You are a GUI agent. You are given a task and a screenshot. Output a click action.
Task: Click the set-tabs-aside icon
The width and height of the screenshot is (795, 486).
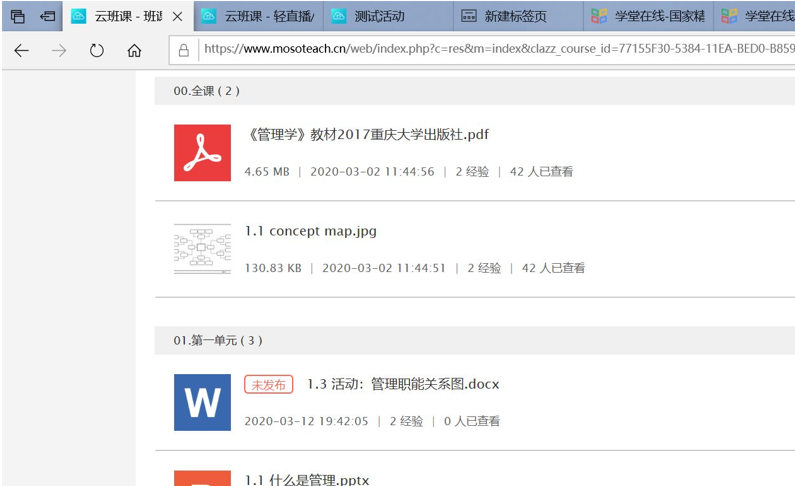point(47,16)
